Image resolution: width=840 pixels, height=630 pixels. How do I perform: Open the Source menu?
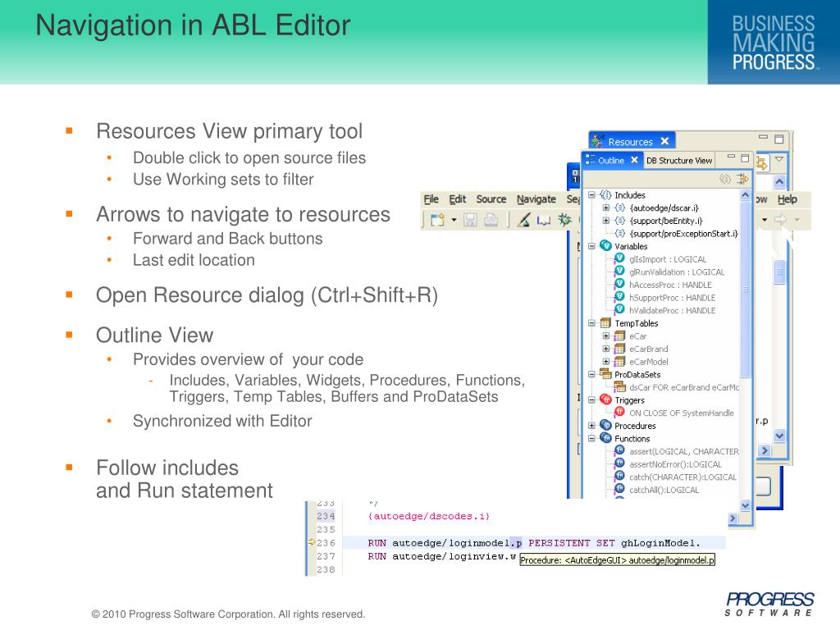491,199
